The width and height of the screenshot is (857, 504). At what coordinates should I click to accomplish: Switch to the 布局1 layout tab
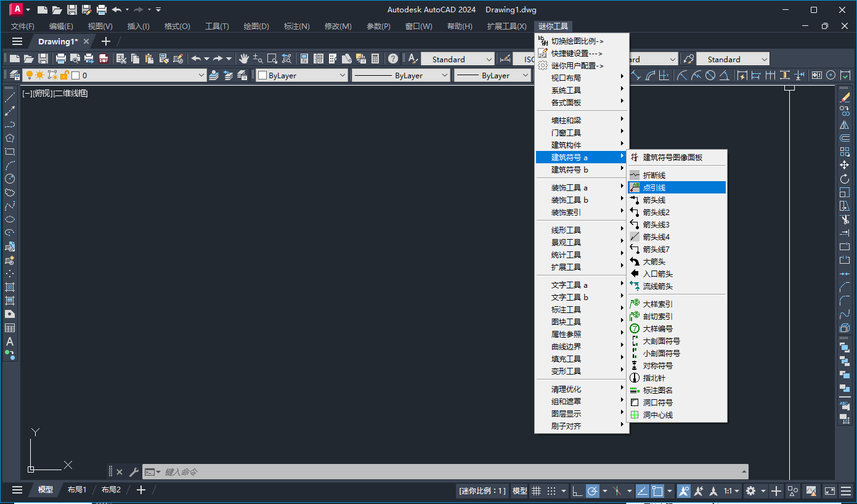(77, 490)
